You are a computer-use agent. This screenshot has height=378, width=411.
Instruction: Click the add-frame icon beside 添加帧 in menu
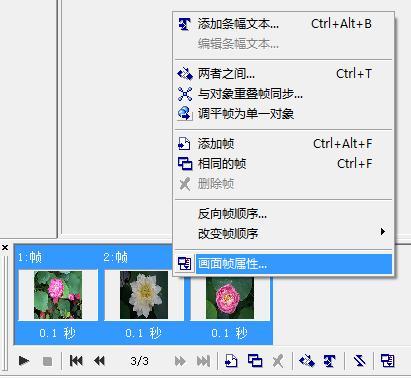click(x=184, y=144)
